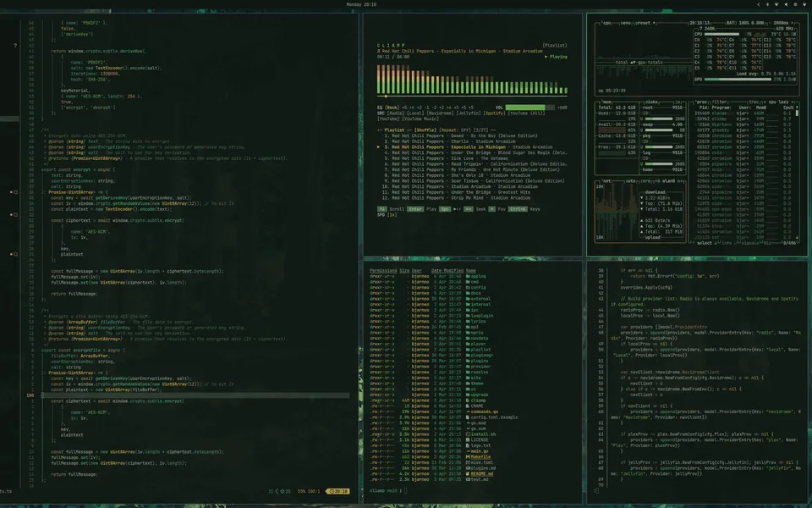
Task: Click the cliamp seek bar handle
Action: tap(386, 96)
